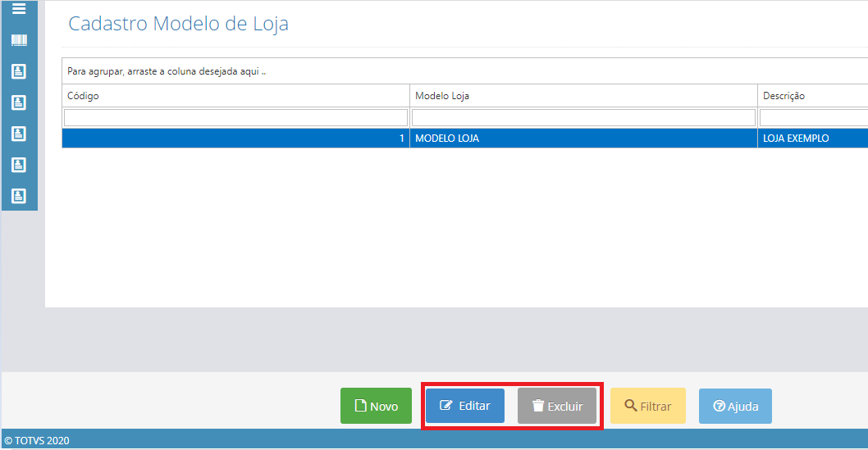
Task: Sort by the Código column header
Action: click(x=235, y=96)
